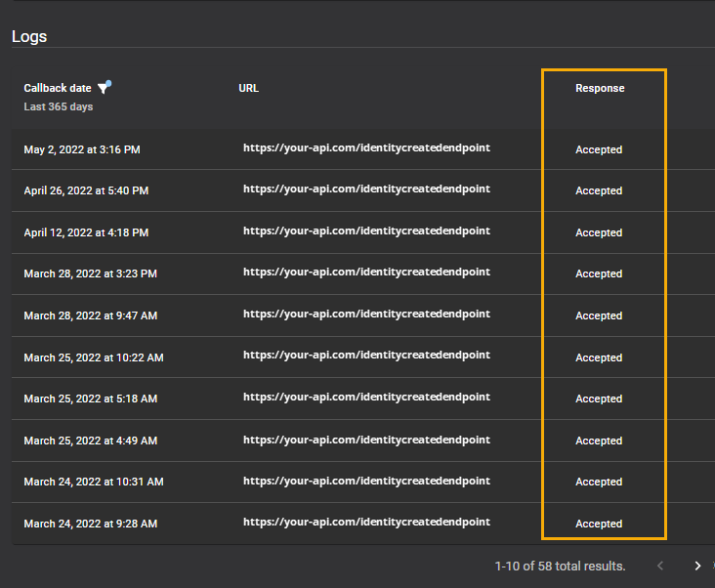
Task: Open the April 26, 2022 at 5:40 PM entry
Action: (x=86, y=191)
